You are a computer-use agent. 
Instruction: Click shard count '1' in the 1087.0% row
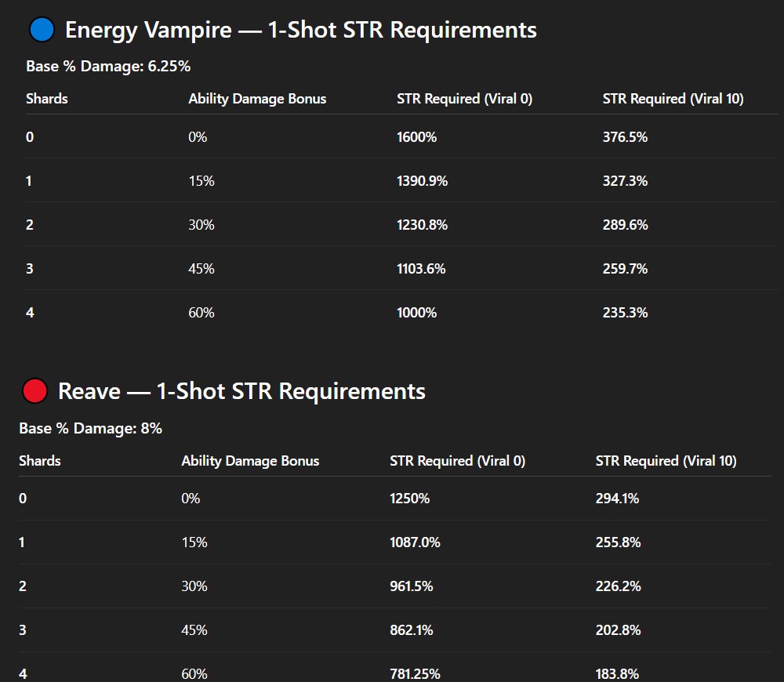tap(22, 542)
